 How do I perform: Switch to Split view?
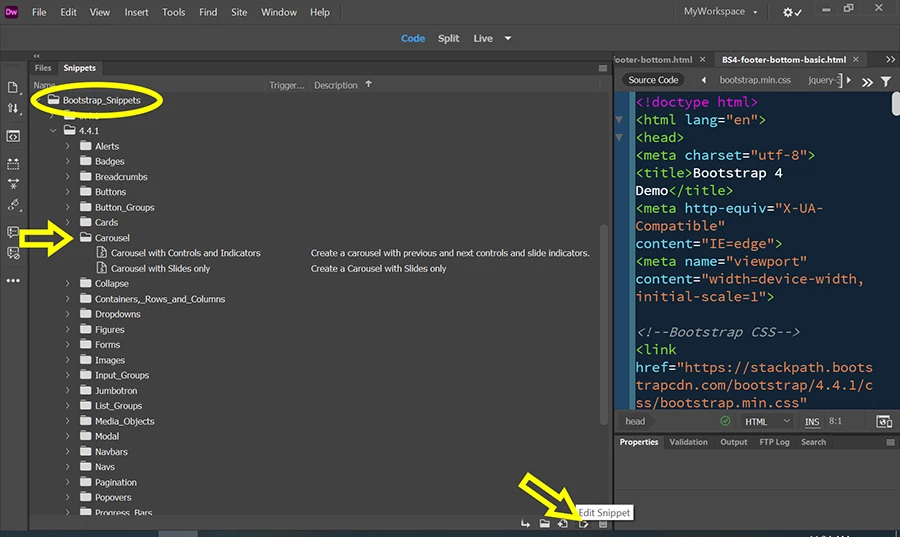coord(448,38)
